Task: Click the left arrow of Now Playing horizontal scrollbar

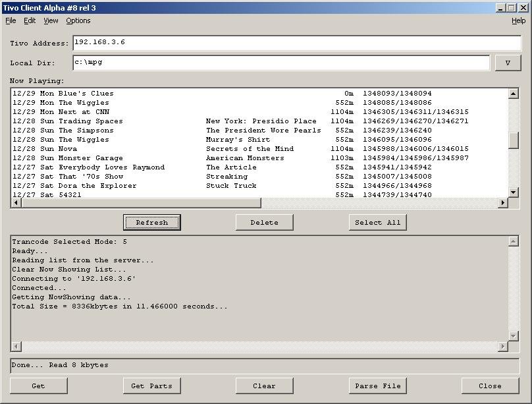Action: coord(16,203)
